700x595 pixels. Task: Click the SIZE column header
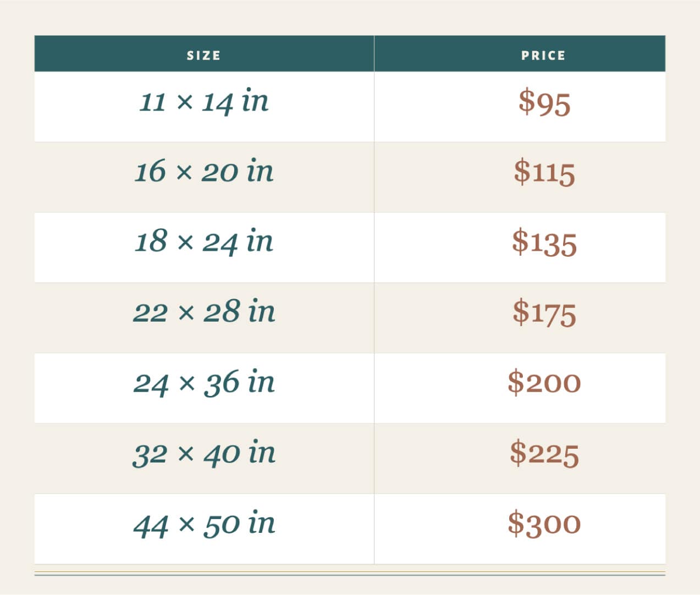(203, 56)
